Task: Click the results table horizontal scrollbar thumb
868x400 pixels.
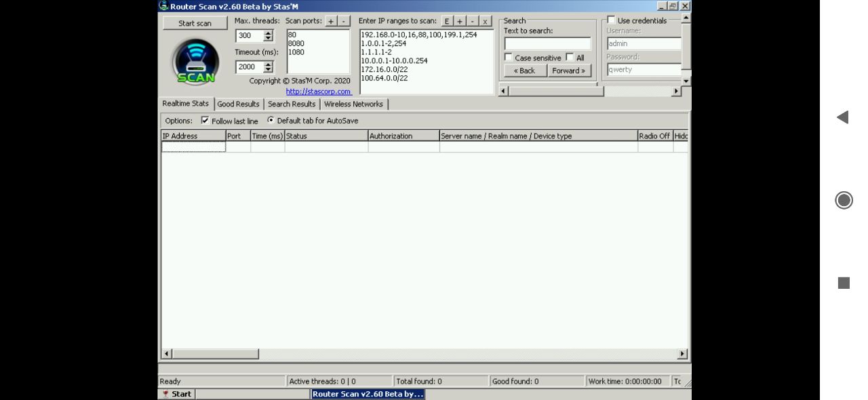Action: click(x=216, y=354)
